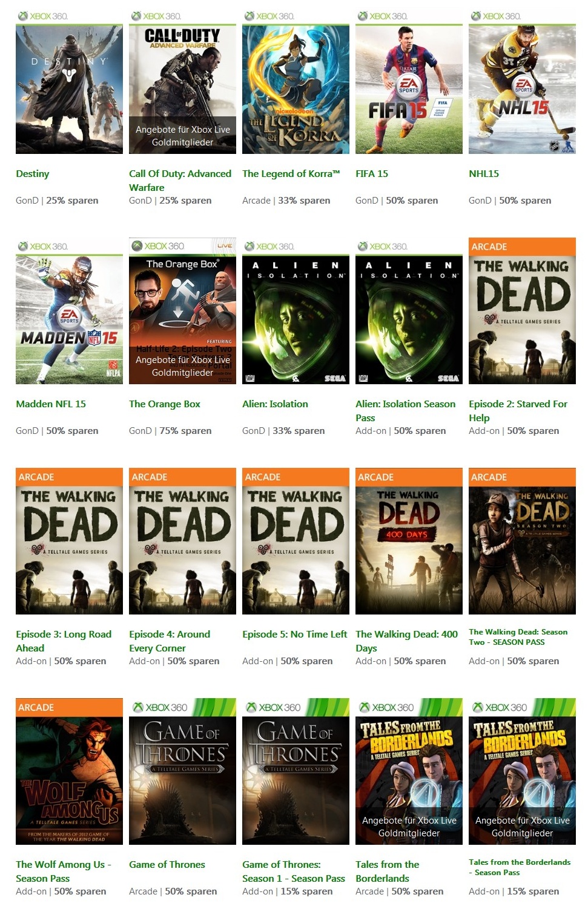Select the FIFA 15 box art
Viewport: 588px width, 906px height.
coord(409,81)
